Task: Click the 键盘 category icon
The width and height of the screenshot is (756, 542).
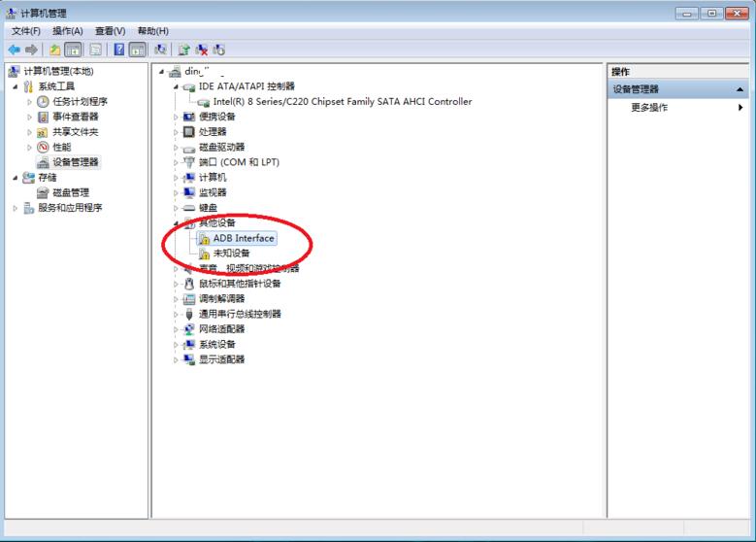Action: click(x=189, y=208)
